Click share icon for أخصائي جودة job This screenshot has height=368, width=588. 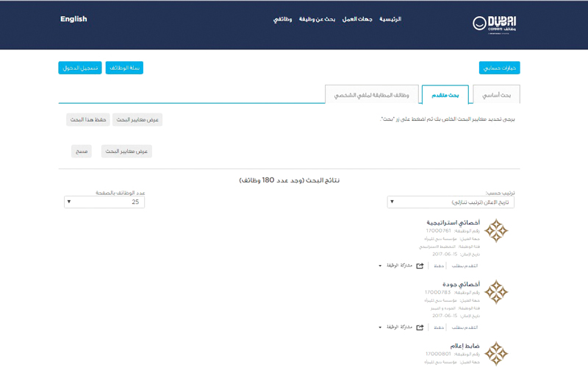coord(420,327)
